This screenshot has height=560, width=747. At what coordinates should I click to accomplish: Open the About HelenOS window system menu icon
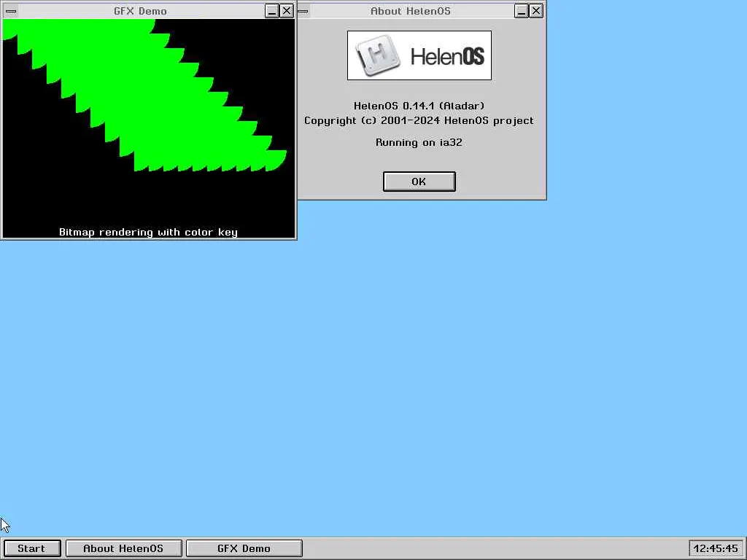click(x=303, y=11)
